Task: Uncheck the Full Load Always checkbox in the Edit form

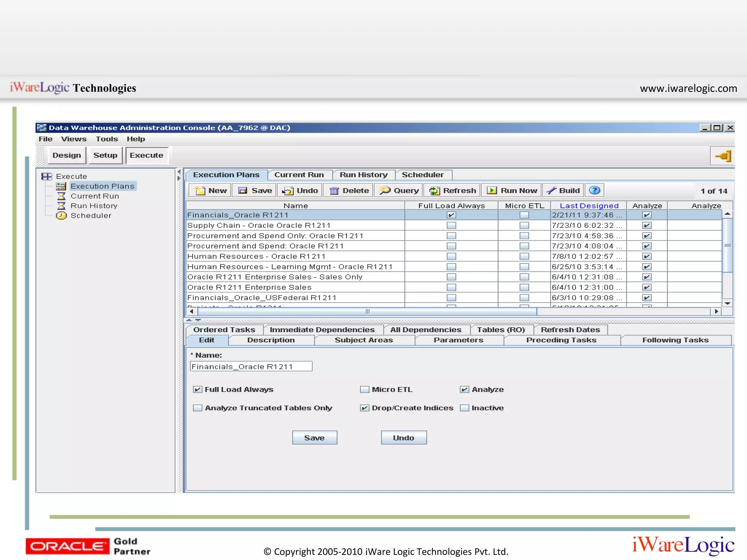Action: coord(197,389)
